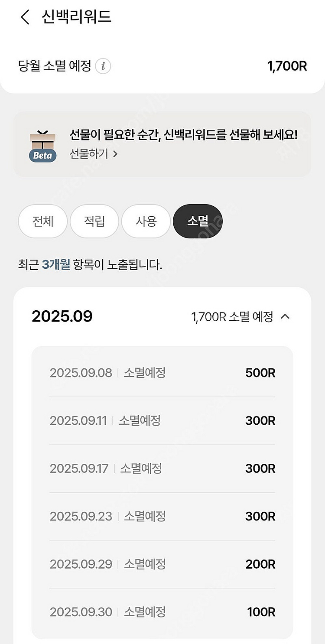Switch to the 적립 tab
This screenshot has height=644, width=325.
click(x=94, y=221)
